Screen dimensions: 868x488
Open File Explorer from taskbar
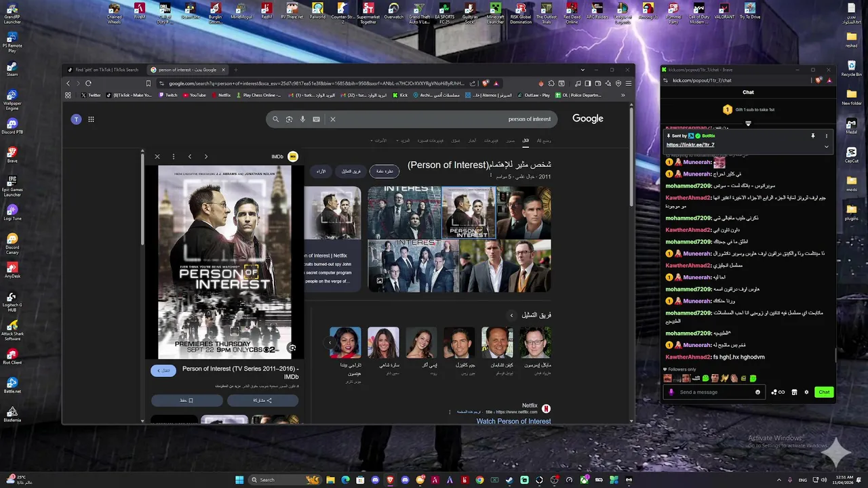point(330,480)
